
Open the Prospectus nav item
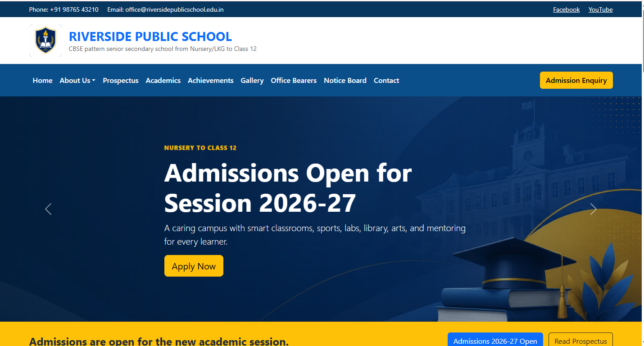click(121, 80)
